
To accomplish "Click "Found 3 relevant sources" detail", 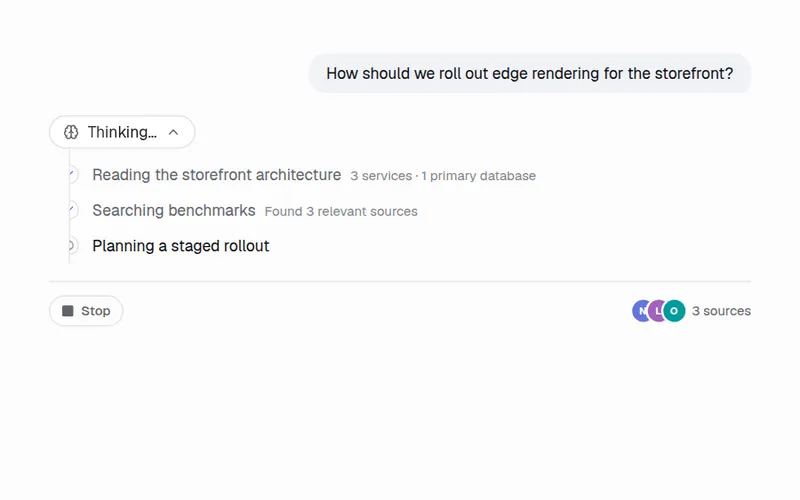I will click(341, 212).
